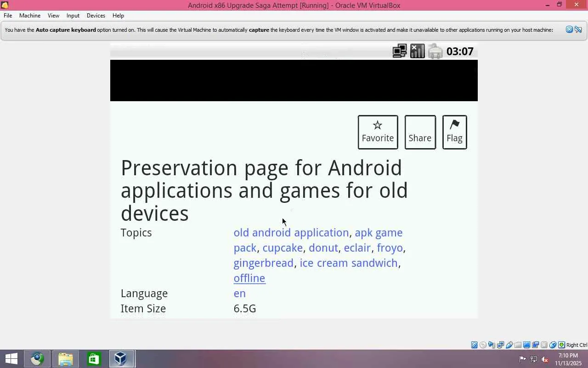Click the VirtualBox recording indicator

pyautogui.click(x=535, y=345)
